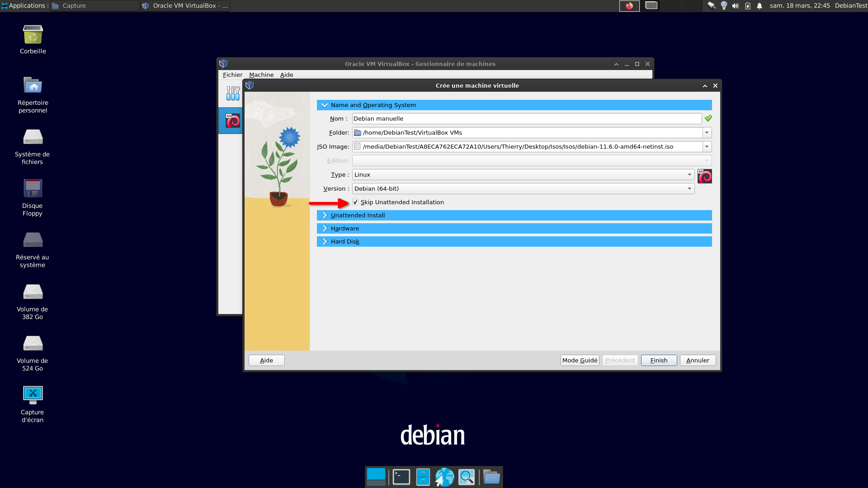Open the Folder path dropdown arrow
The height and width of the screenshot is (488, 868).
point(707,133)
